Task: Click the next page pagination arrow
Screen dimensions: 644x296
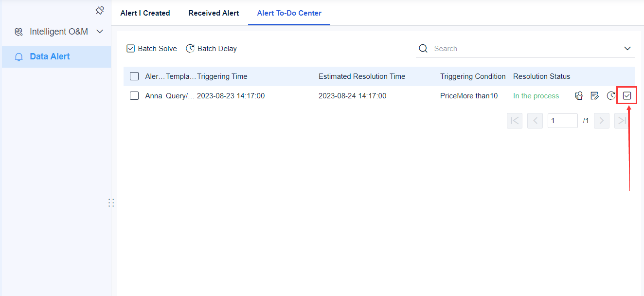Action: point(601,120)
